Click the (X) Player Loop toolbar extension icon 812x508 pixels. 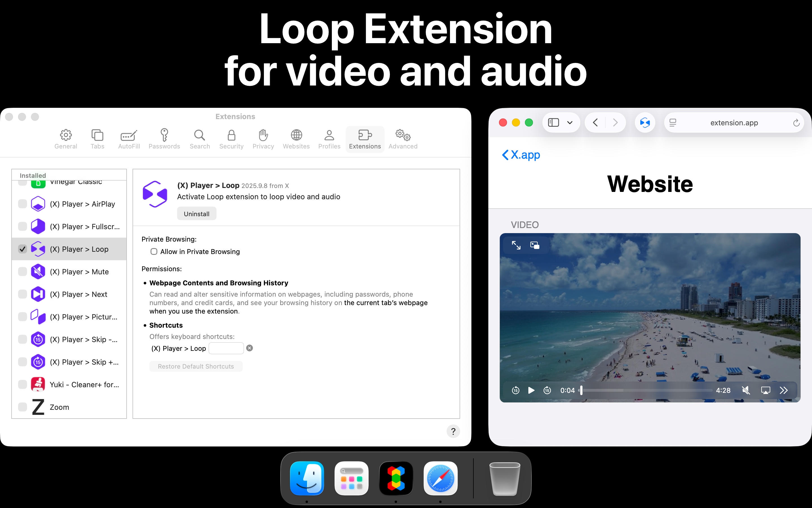click(x=645, y=123)
